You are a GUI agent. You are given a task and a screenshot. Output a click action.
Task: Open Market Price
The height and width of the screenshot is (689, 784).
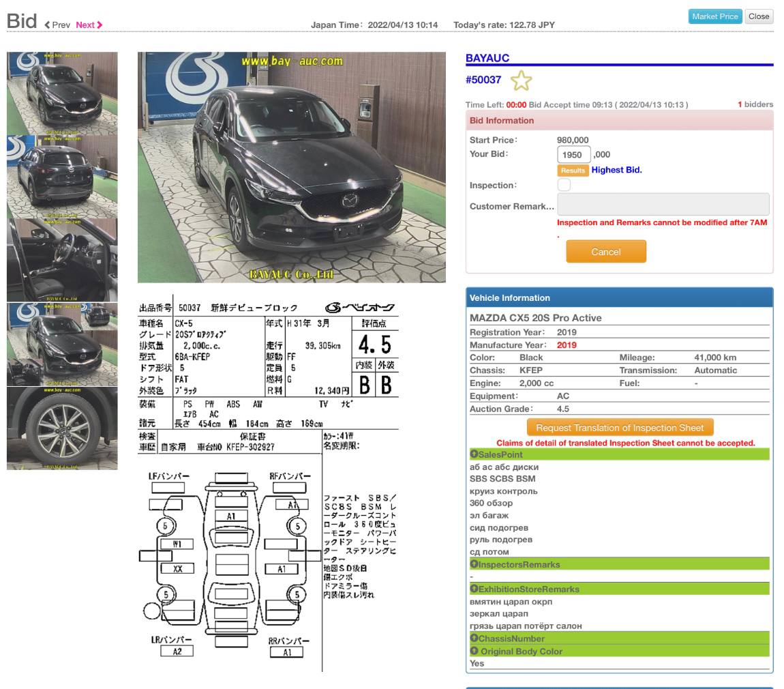[x=714, y=16]
